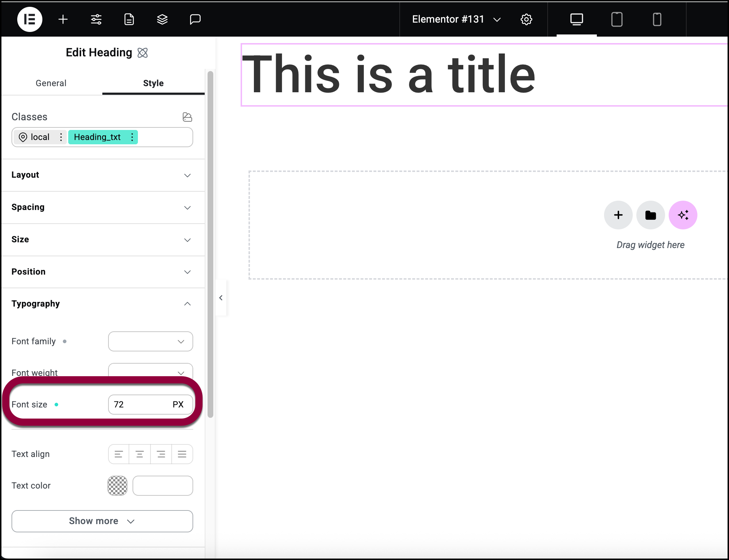Open options menu for local class
This screenshot has width=729, height=560.
(61, 137)
